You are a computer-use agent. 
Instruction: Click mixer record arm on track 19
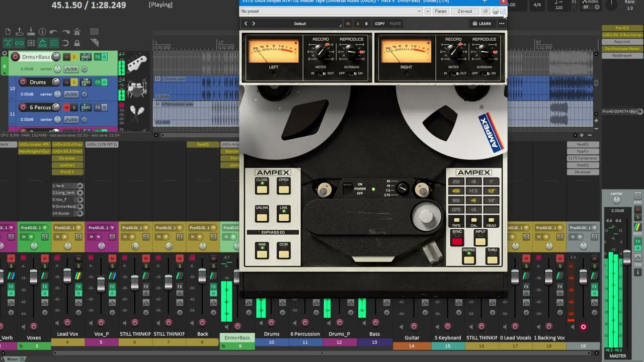click(x=584, y=326)
